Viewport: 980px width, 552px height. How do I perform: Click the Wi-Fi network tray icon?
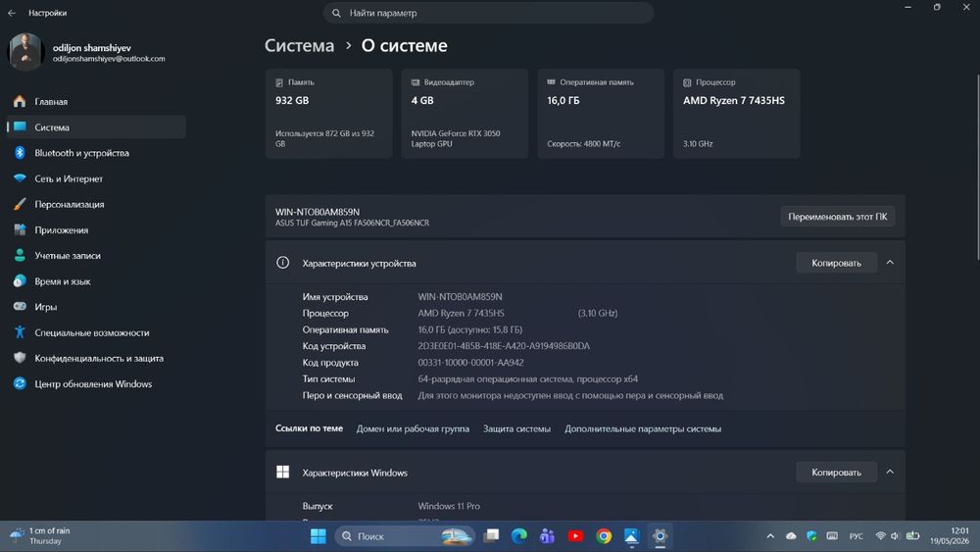[x=880, y=535]
